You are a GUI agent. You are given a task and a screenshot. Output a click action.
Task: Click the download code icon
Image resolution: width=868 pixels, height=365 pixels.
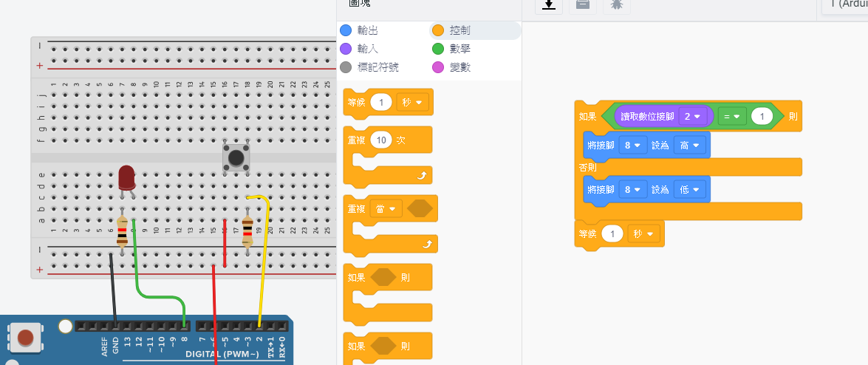coord(548,4)
